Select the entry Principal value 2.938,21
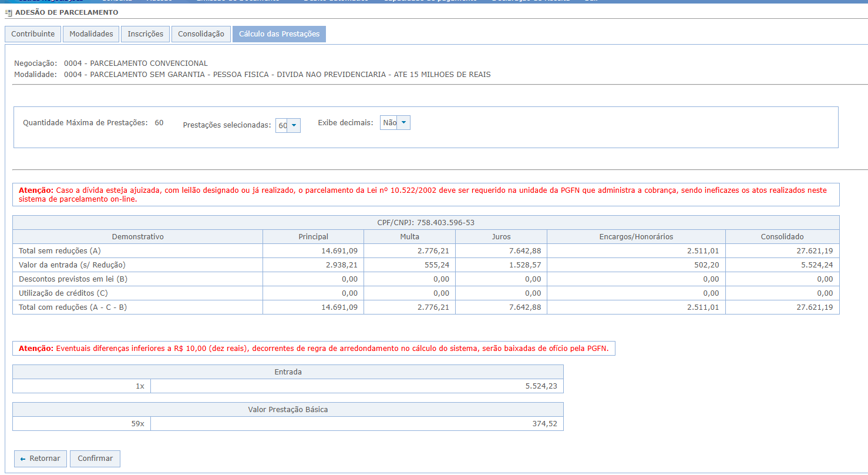The image size is (868, 475). pyautogui.click(x=342, y=265)
